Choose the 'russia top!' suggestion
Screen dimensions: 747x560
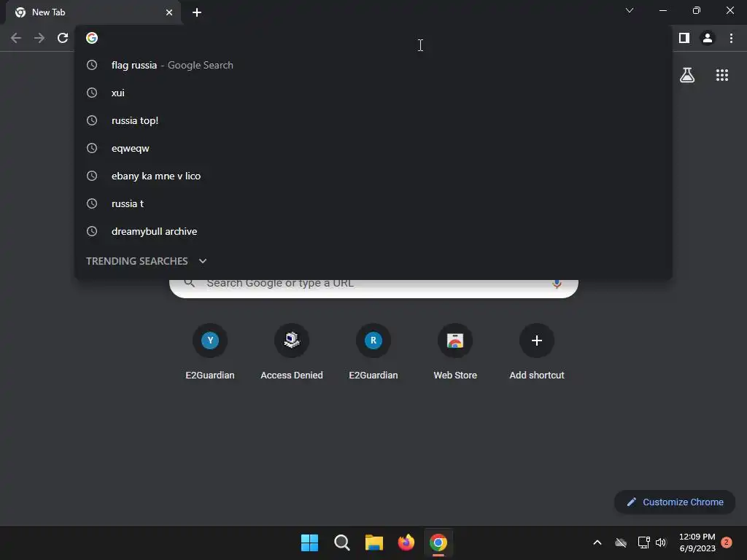click(373, 120)
